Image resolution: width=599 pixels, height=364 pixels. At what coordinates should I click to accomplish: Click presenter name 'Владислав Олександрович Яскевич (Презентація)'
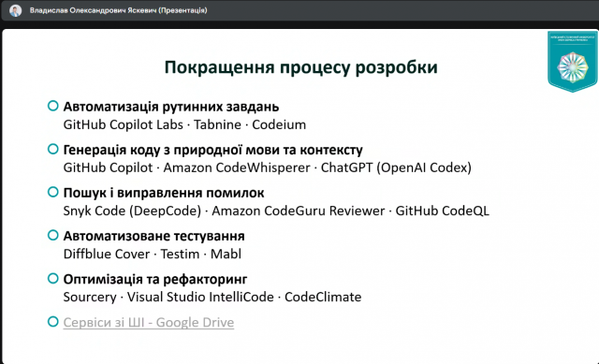click(x=119, y=10)
